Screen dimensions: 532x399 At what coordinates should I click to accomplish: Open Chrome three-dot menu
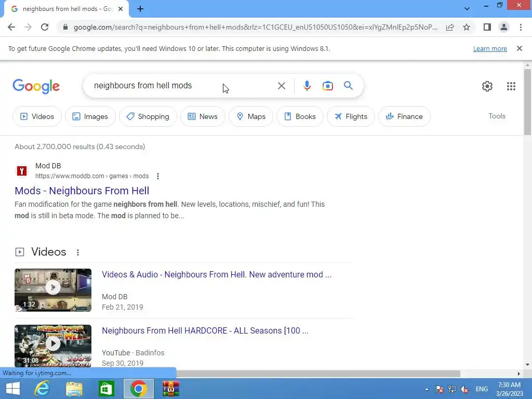pyautogui.click(x=521, y=27)
